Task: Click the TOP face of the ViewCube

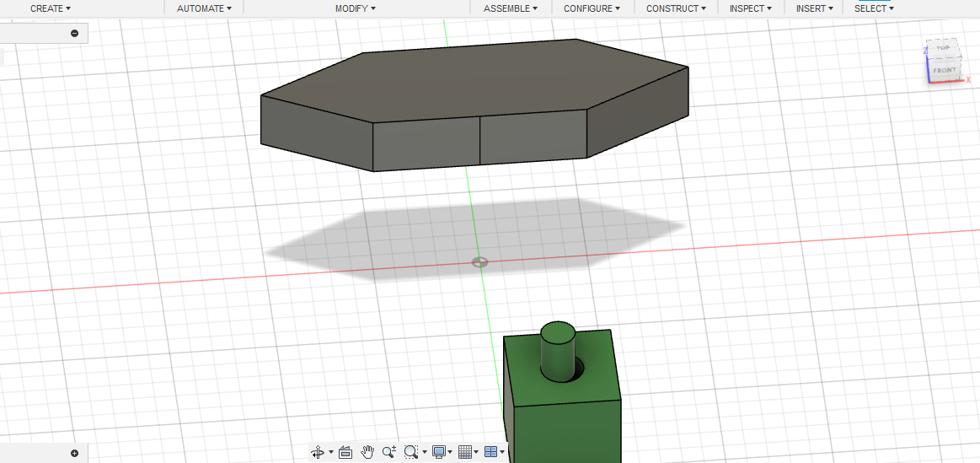Action: 942,48
